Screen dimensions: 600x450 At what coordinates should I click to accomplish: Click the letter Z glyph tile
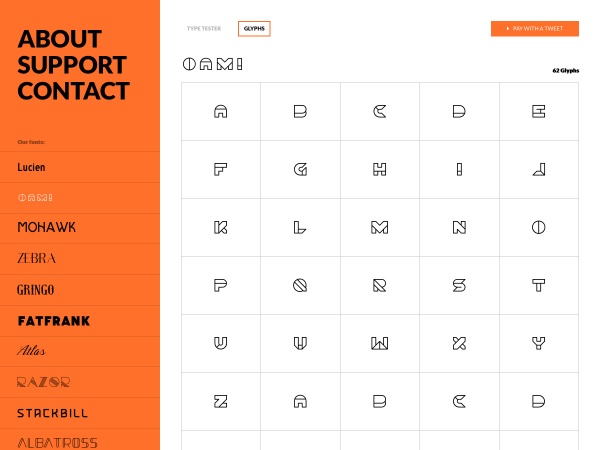point(221,402)
